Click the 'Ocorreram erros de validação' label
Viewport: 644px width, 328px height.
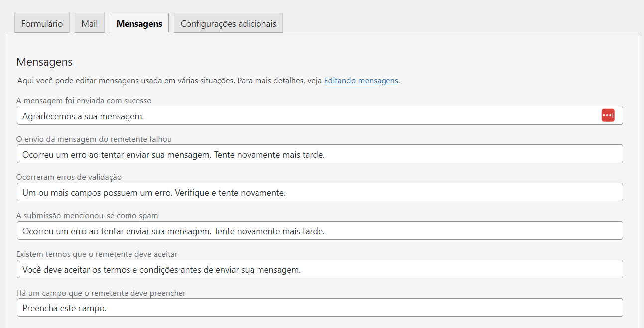coord(69,177)
